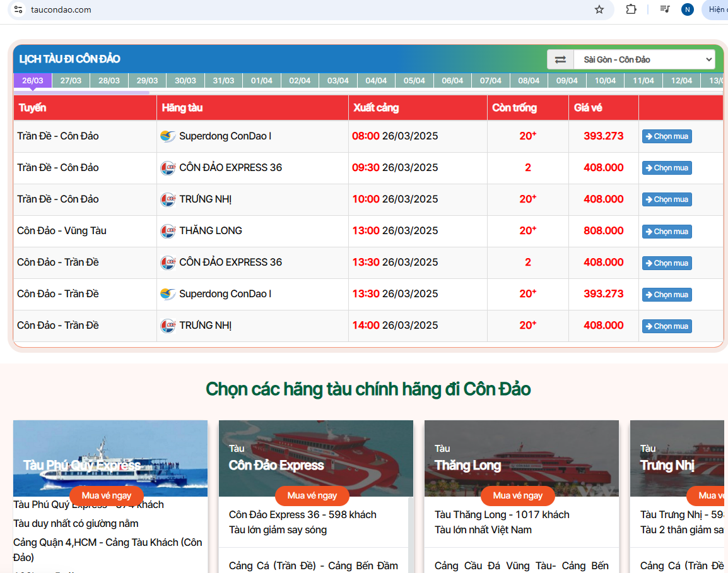Click the departure time 08:00 26/03/2025
Viewport: 728px width, 573px height.
(x=395, y=136)
